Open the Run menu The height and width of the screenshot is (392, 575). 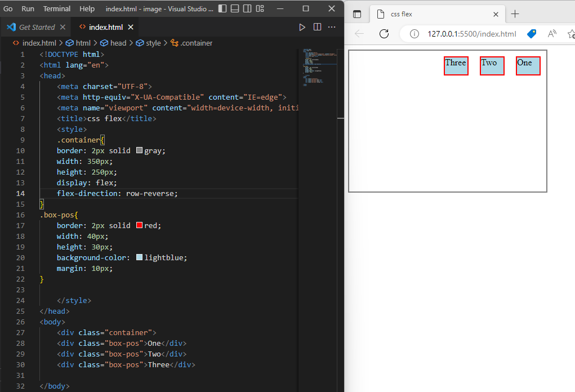tap(28, 9)
